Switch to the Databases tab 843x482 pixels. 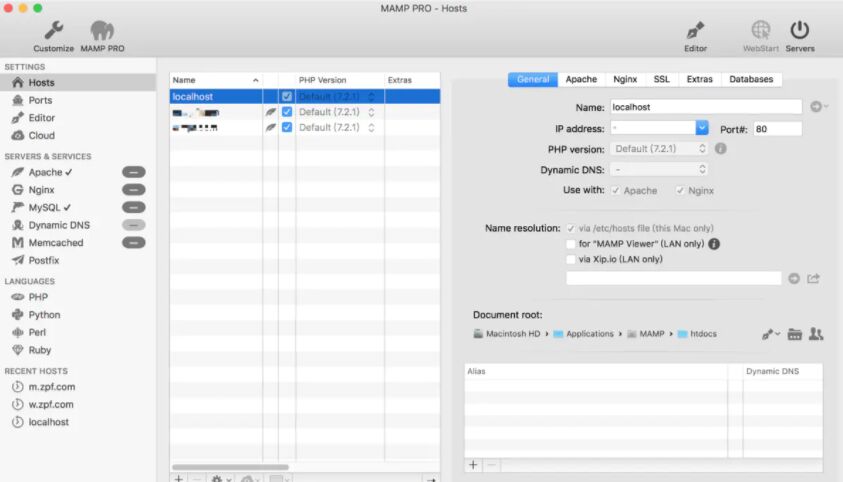[x=751, y=79]
